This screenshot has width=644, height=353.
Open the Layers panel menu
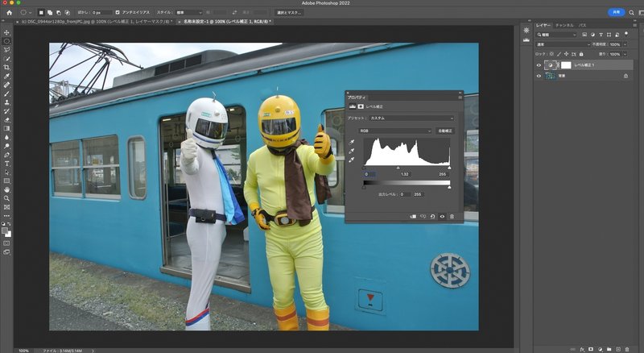tap(635, 25)
